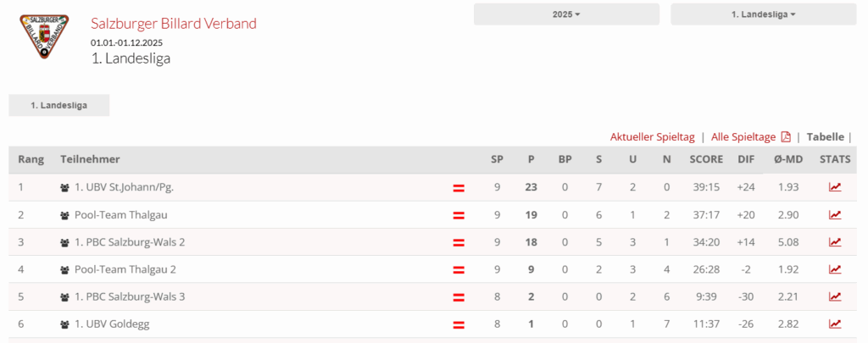Open stats chart for 1. PBC Salzburg-Wals 3
This screenshot has width=868, height=343.
(835, 296)
